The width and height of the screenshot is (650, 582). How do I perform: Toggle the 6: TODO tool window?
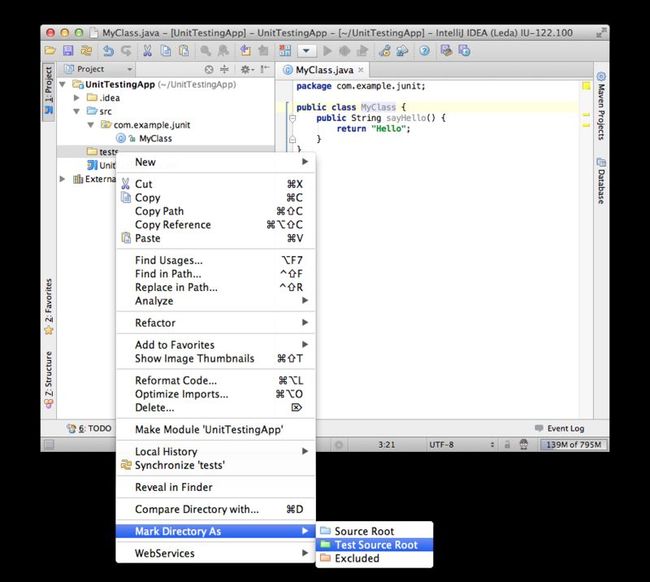[x=90, y=428]
